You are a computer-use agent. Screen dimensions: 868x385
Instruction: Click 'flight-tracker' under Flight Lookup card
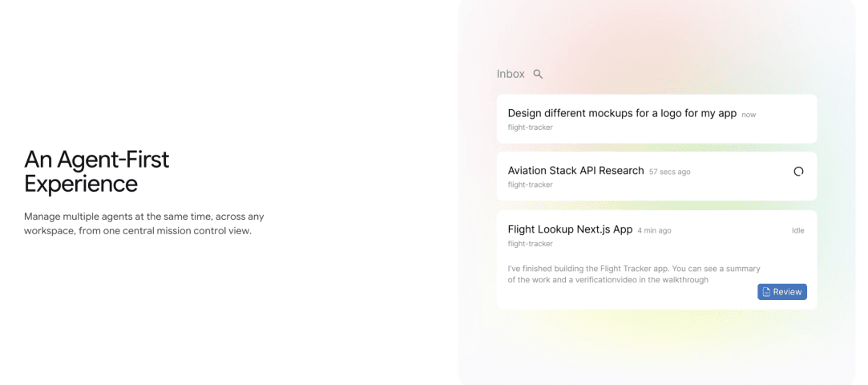(x=531, y=244)
